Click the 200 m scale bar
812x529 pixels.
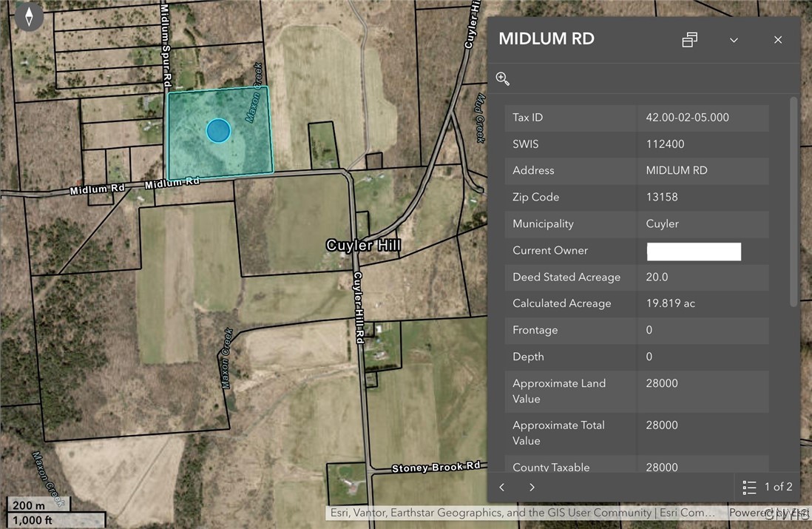38,505
